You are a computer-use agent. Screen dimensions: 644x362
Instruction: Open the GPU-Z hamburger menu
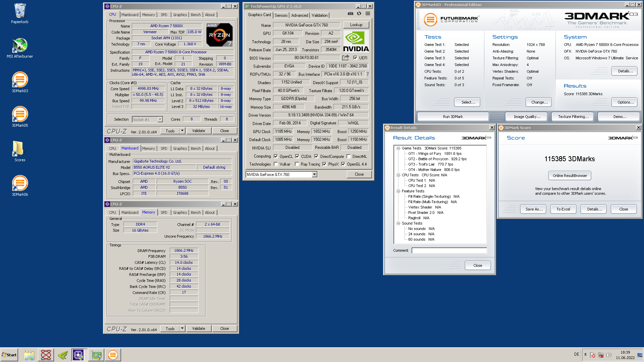tap(368, 14)
